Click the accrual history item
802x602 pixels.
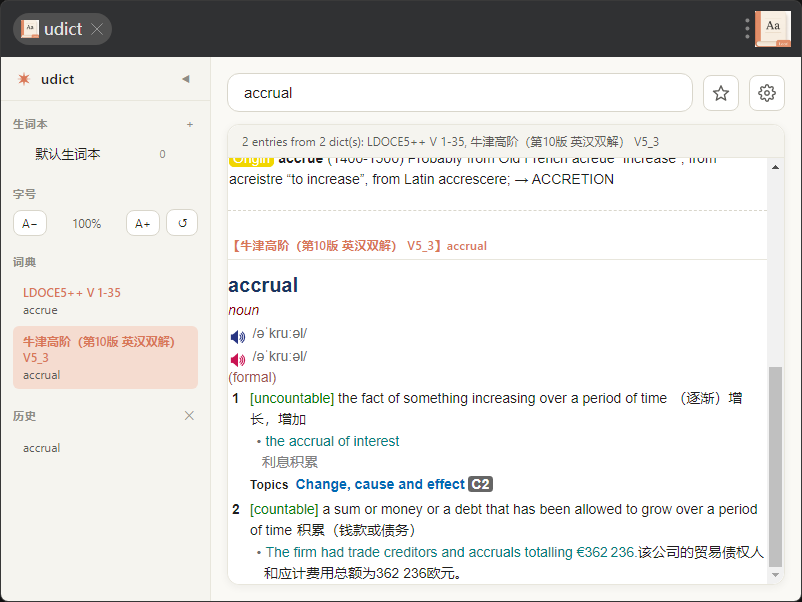42,448
